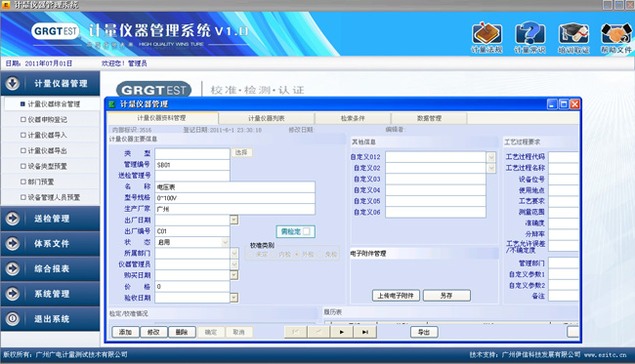The height and width of the screenshot is (364, 635).
Task: Click the power icon beside 退出系统
Action: coord(13,319)
